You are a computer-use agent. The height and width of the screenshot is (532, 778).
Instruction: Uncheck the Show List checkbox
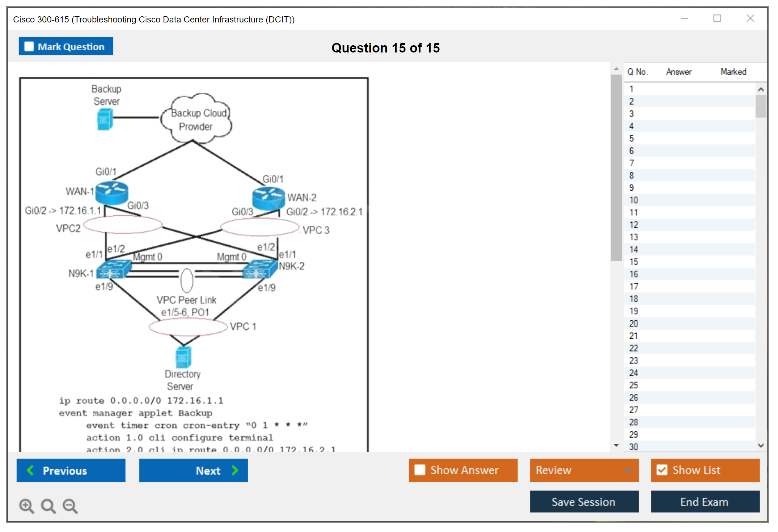(x=662, y=470)
